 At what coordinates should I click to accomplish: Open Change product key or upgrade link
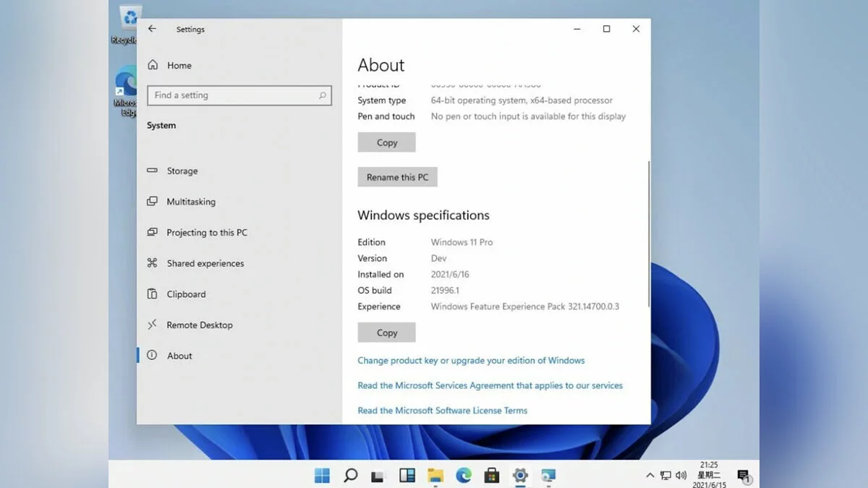pos(471,361)
